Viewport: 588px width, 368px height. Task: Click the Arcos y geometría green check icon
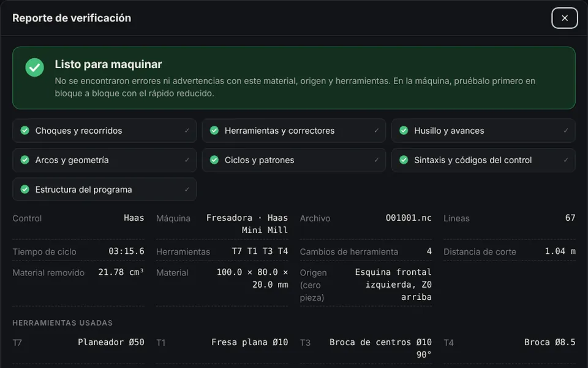(x=24, y=160)
